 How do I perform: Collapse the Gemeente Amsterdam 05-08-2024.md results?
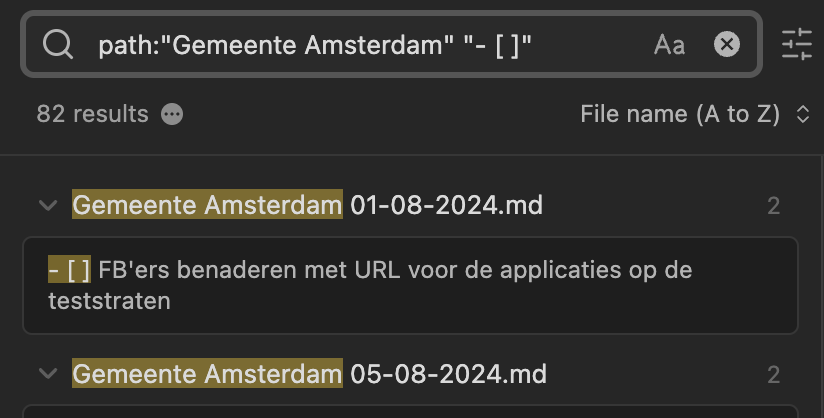[x=48, y=374]
